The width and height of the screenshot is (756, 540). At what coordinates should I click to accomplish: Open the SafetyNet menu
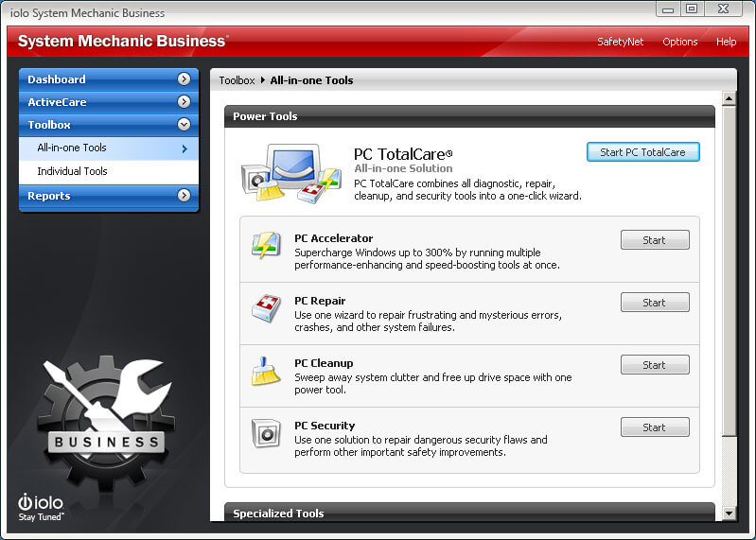click(x=620, y=42)
